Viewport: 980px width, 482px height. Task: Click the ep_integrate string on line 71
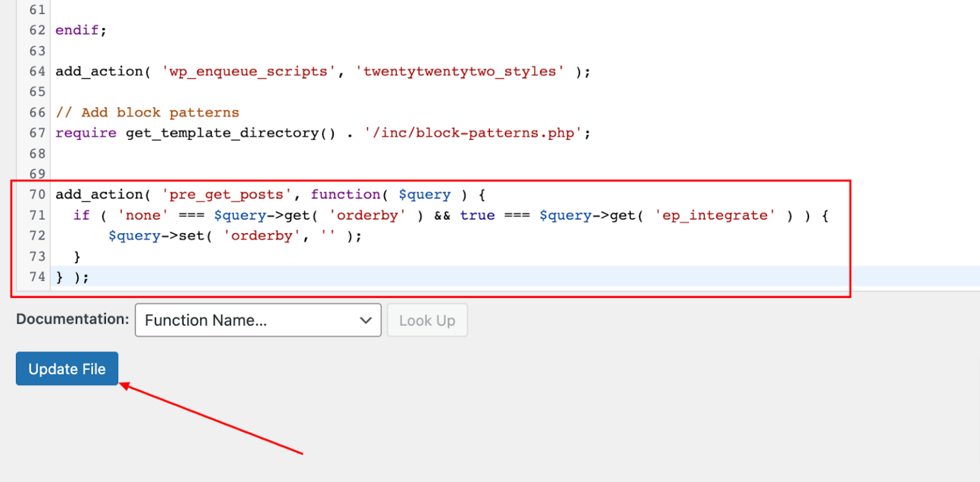click(715, 215)
